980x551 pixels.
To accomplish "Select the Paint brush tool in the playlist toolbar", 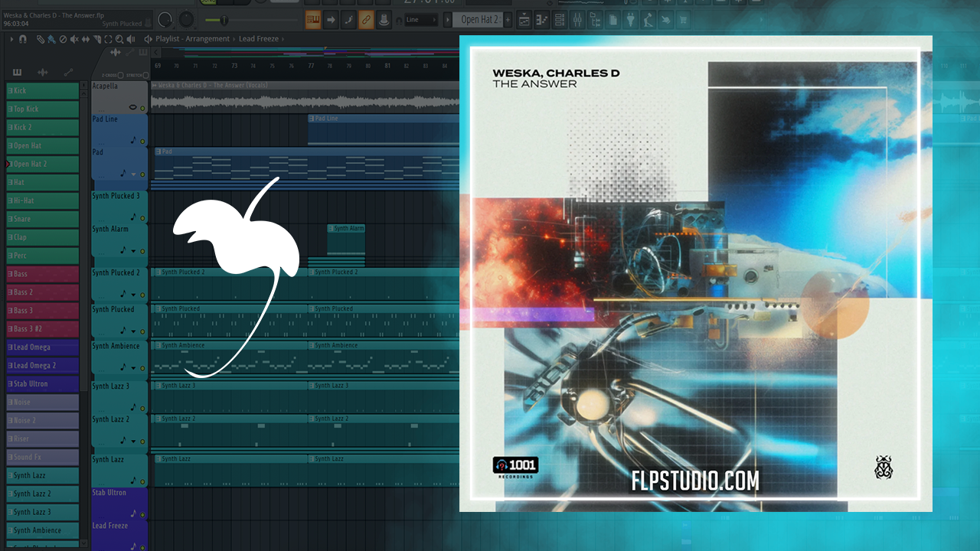I will click(51, 39).
